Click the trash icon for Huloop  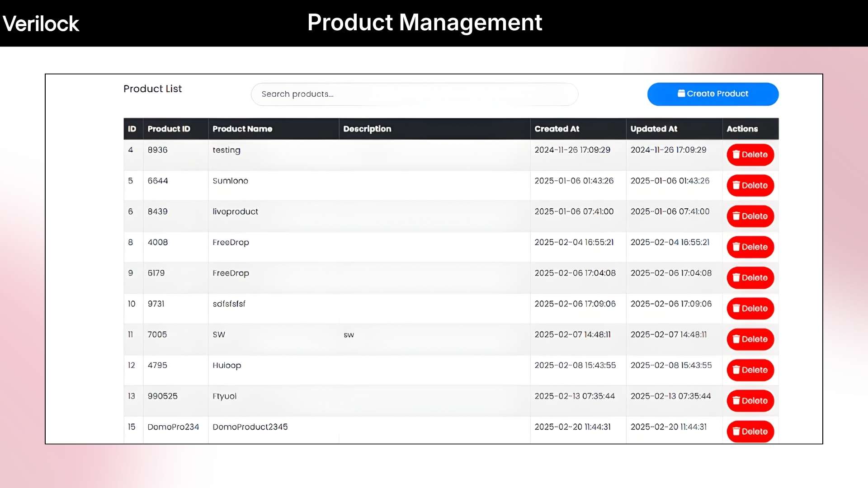click(737, 370)
